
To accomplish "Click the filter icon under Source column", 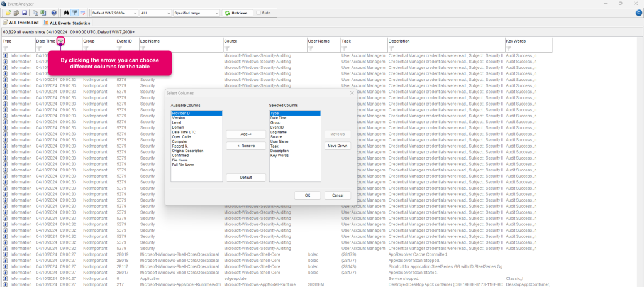I will (226, 48).
